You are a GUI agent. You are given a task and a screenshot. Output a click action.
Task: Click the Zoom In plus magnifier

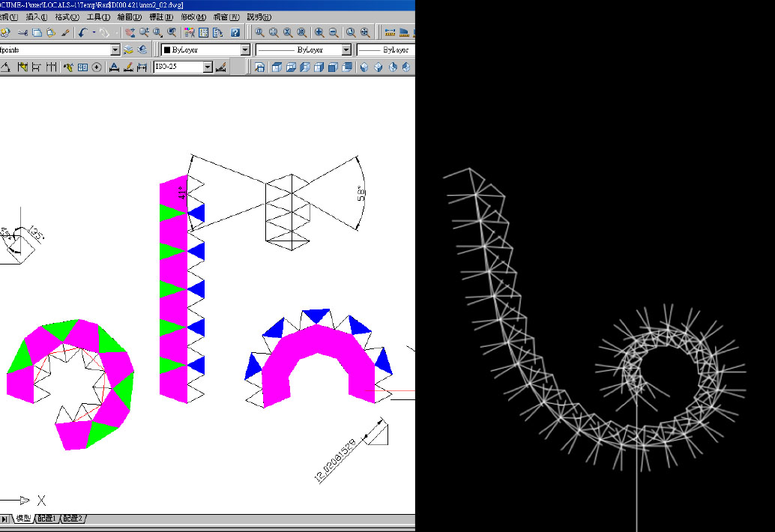[319, 32]
